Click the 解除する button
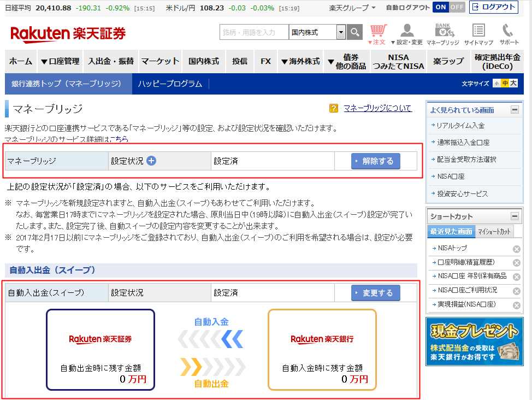This screenshot has height=400, width=532. point(376,161)
